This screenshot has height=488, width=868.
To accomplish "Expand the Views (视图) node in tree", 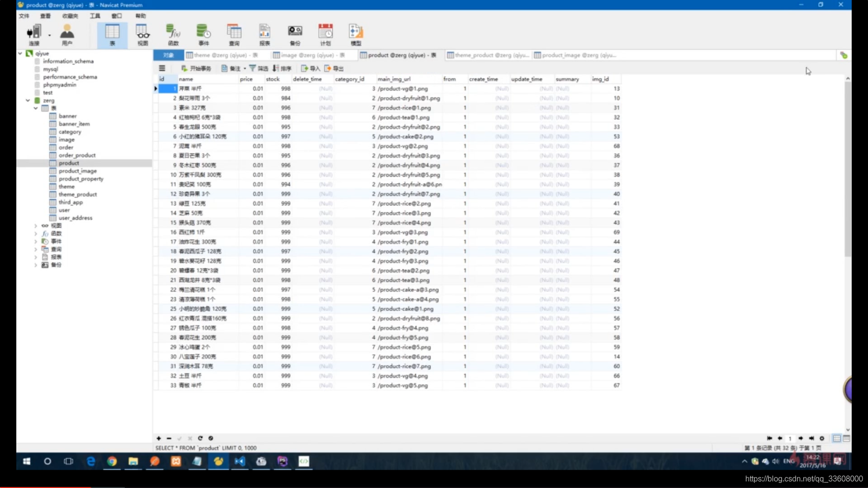I will coord(36,225).
